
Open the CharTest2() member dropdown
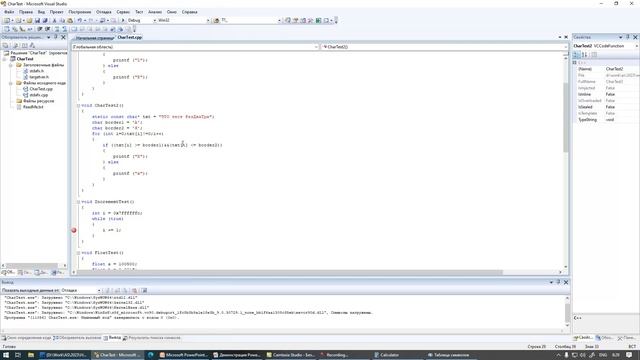point(565,47)
